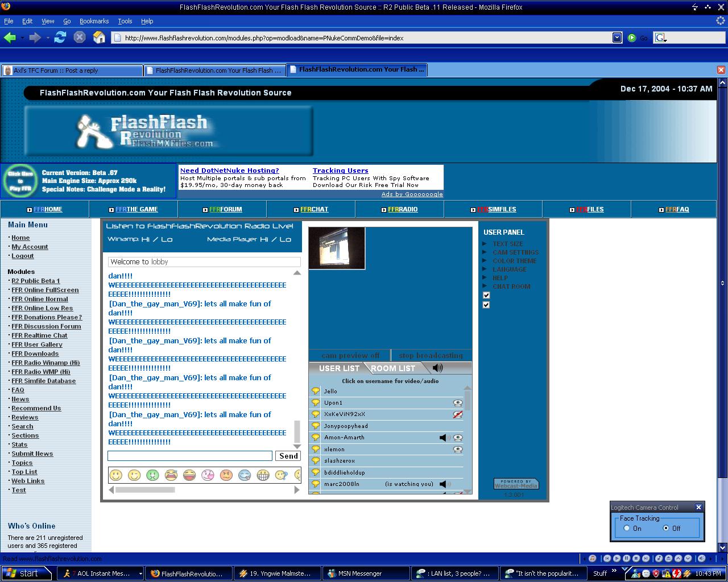Screen dimensions: 728x582
Task: Open the Bookmarks menu
Action: [94, 21]
